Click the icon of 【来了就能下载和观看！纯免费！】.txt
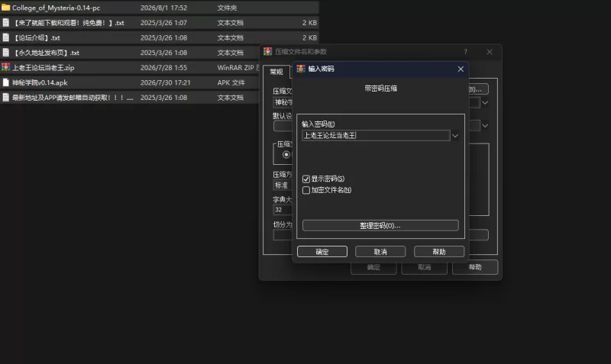The image size is (611, 364). [6, 23]
